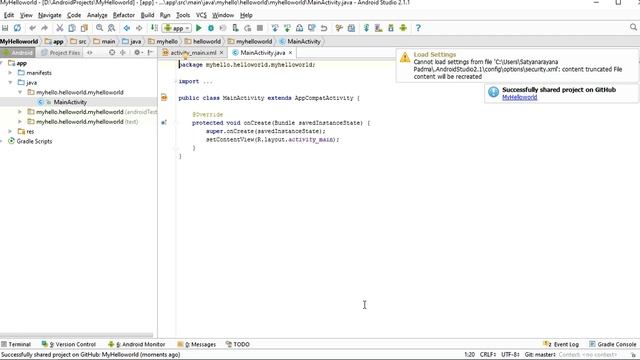640x360 pixels.
Task: Open the Navigate menu
Action: pyautogui.click(x=50, y=15)
